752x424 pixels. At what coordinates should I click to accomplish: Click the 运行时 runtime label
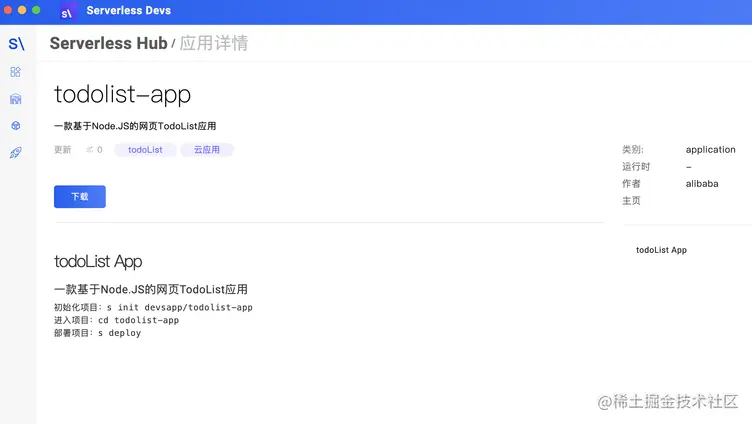pyautogui.click(x=636, y=166)
